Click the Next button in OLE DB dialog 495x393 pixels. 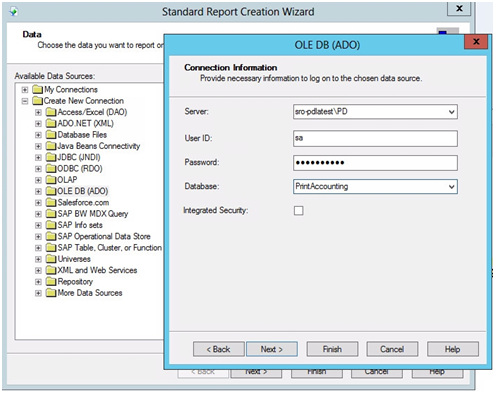tap(272, 349)
